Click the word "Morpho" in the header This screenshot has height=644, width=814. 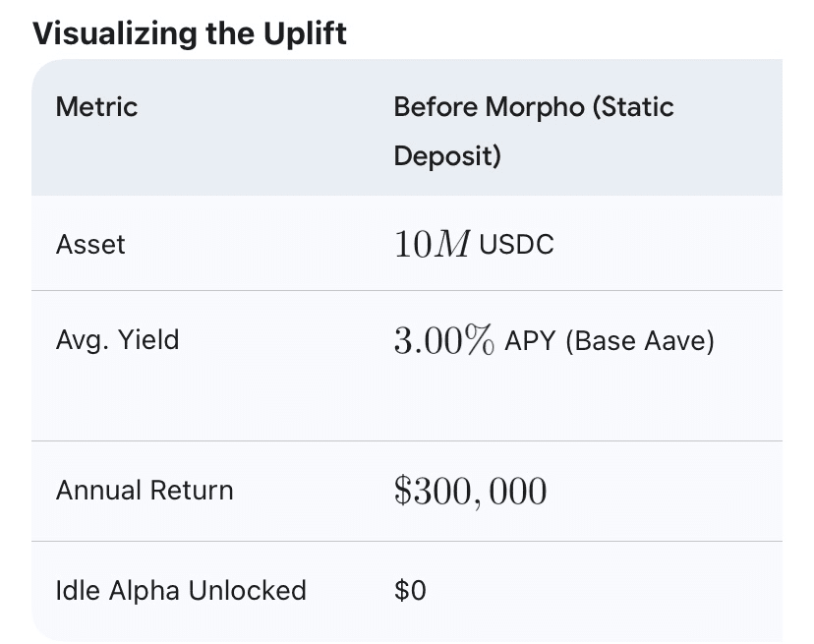[x=538, y=106]
